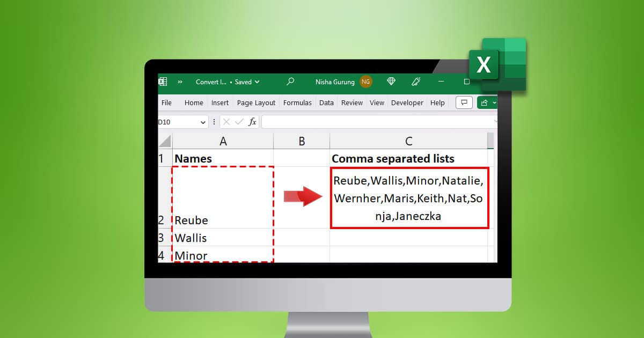Image resolution: width=644 pixels, height=338 pixels.
Task: Switch to the Developer ribbon tab
Action: point(407,102)
